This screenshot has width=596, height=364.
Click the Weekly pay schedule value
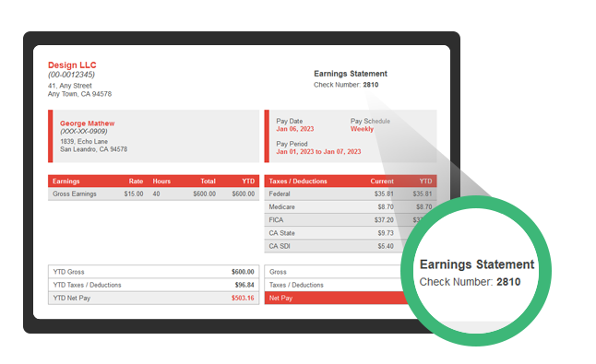pos(362,129)
